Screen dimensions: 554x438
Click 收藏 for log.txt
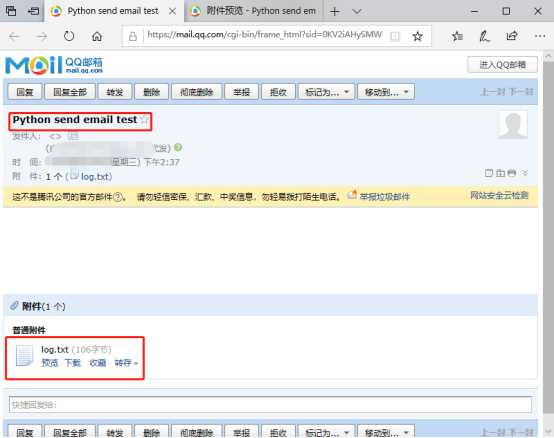tap(98, 363)
